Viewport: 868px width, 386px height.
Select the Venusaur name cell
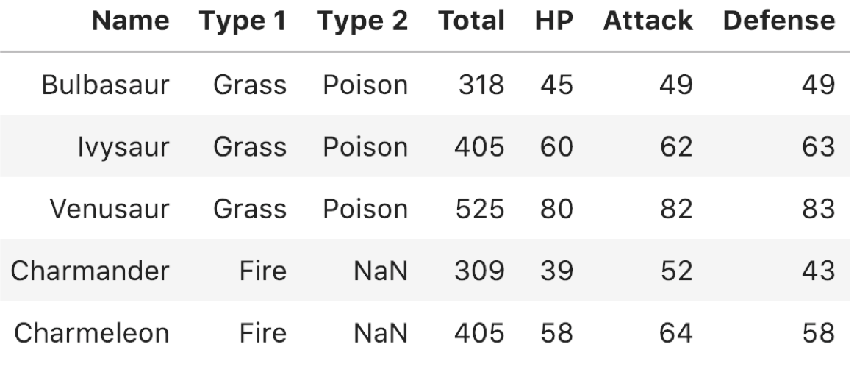click(109, 209)
